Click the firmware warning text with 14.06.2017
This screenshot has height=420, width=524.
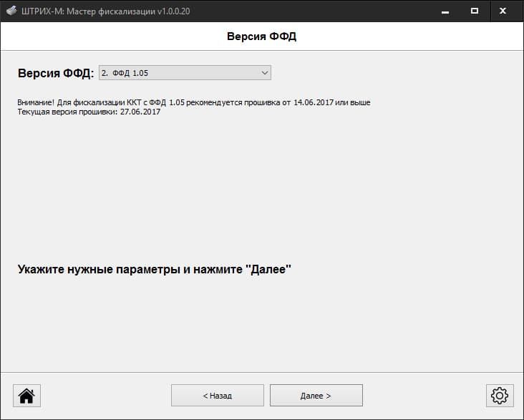pyautogui.click(x=194, y=102)
